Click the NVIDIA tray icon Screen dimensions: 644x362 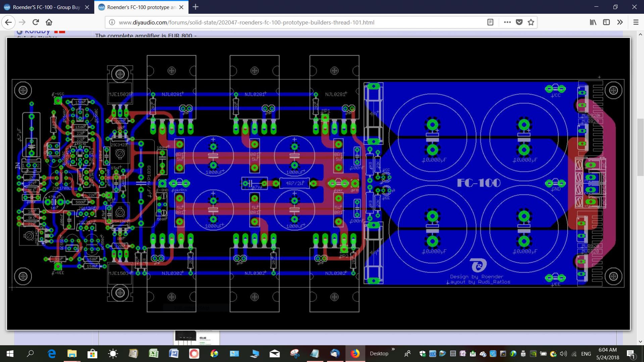tap(533, 354)
